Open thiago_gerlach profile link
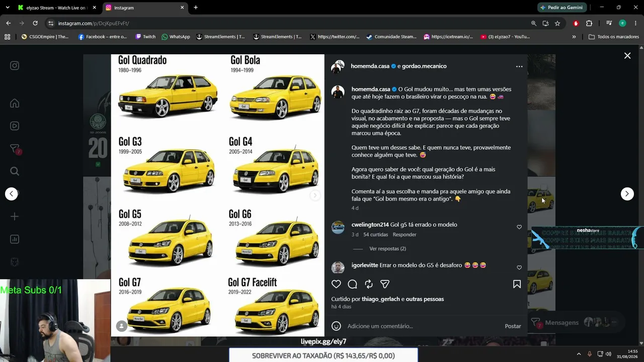The height and width of the screenshot is (362, 644). point(381,299)
